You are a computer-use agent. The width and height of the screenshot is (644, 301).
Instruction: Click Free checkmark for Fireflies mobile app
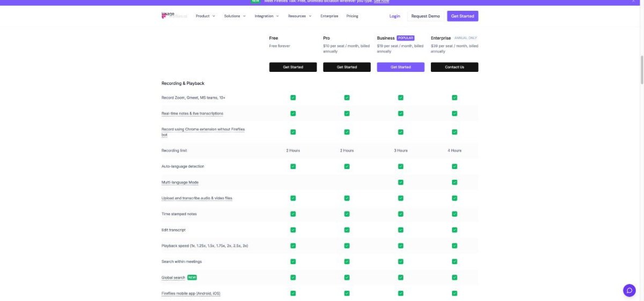click(x=293, y=293)
